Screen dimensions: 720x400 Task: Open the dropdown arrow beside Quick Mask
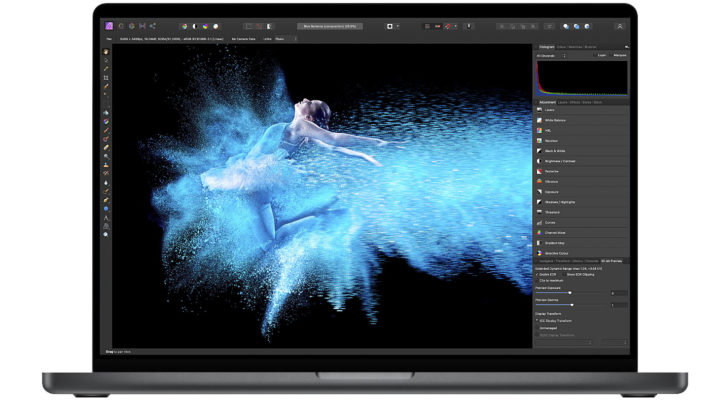click(398, 27)
